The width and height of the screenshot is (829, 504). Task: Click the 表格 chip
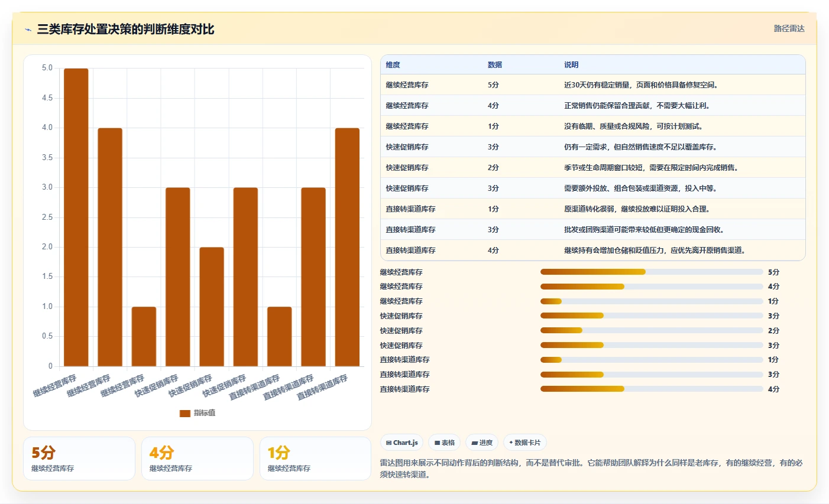pyautogui.click(x=445, y=443)
